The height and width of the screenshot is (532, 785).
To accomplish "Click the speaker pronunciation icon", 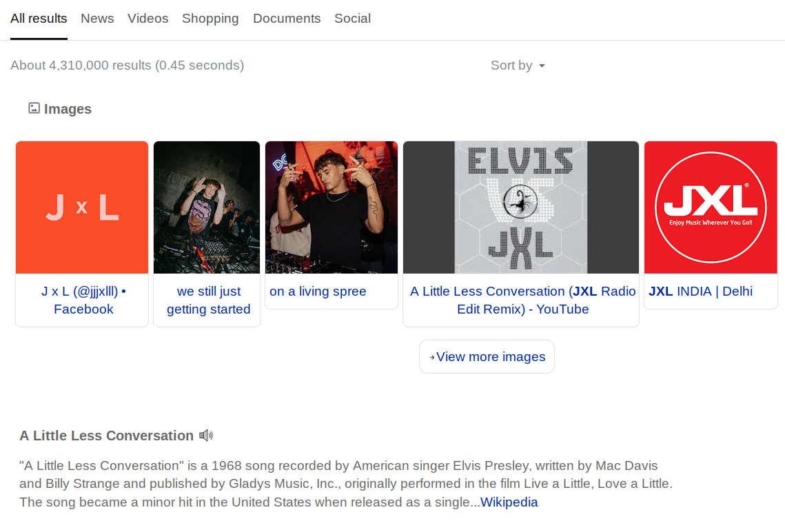I will 206,436.
